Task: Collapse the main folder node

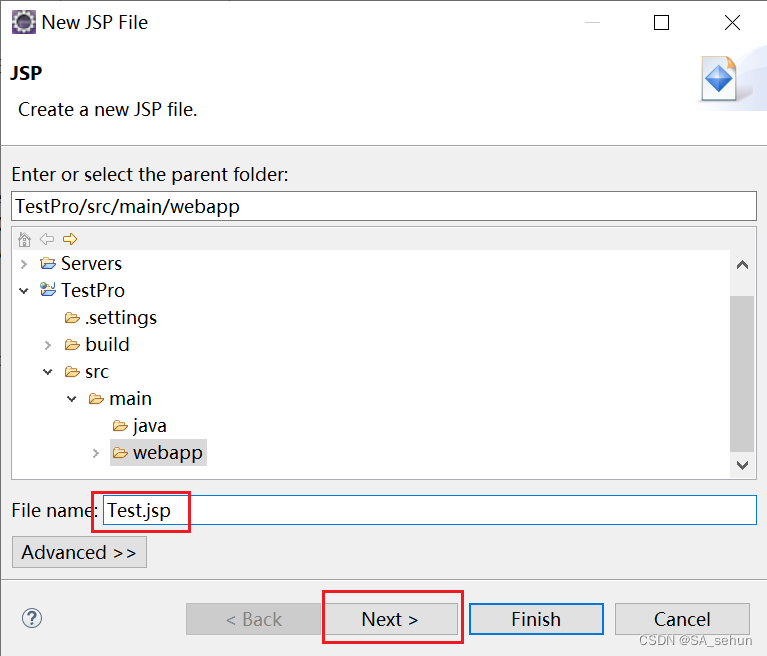Action: [71, 399]
